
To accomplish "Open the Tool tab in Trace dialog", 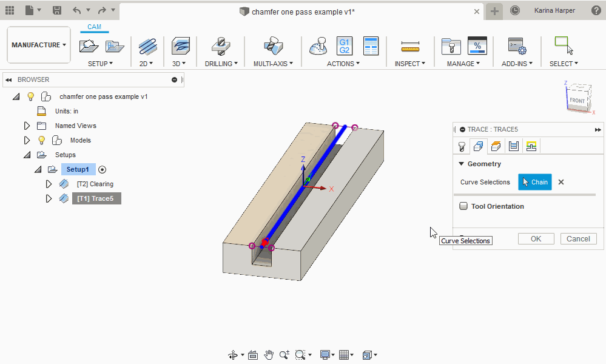I will click(x=462, y=146).
